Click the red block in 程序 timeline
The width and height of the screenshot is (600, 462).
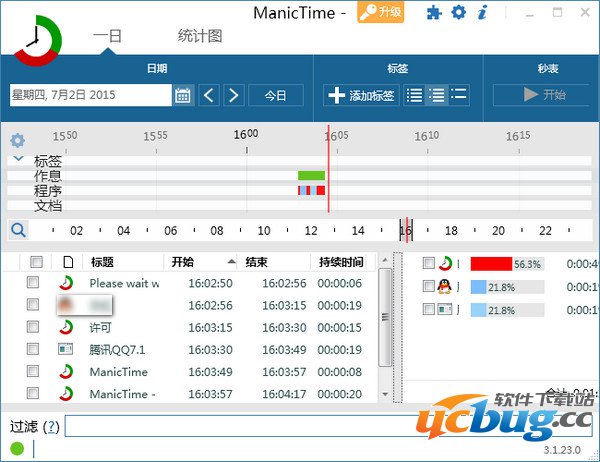click(x=321, y=190)
